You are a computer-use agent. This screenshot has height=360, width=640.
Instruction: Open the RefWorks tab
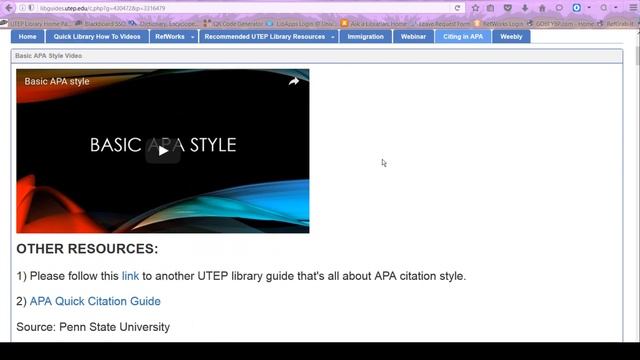coord(170,37)
